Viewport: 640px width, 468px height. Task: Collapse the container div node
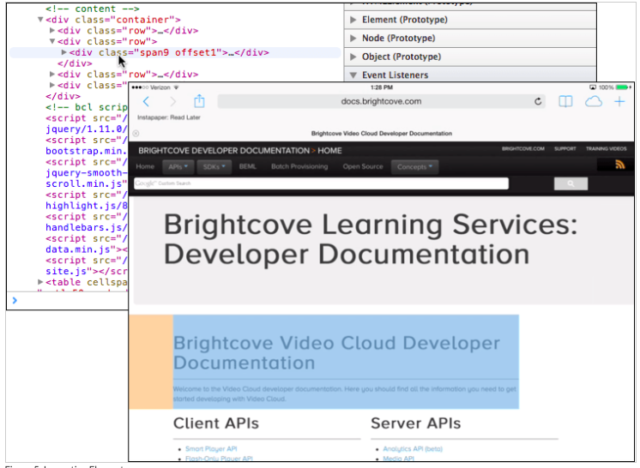[41, 20]
